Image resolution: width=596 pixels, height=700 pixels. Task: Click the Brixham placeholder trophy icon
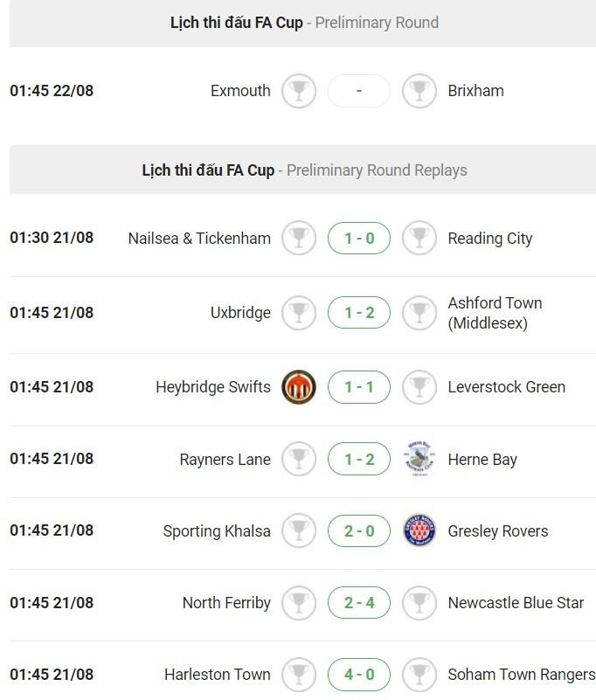pos(419,91)
